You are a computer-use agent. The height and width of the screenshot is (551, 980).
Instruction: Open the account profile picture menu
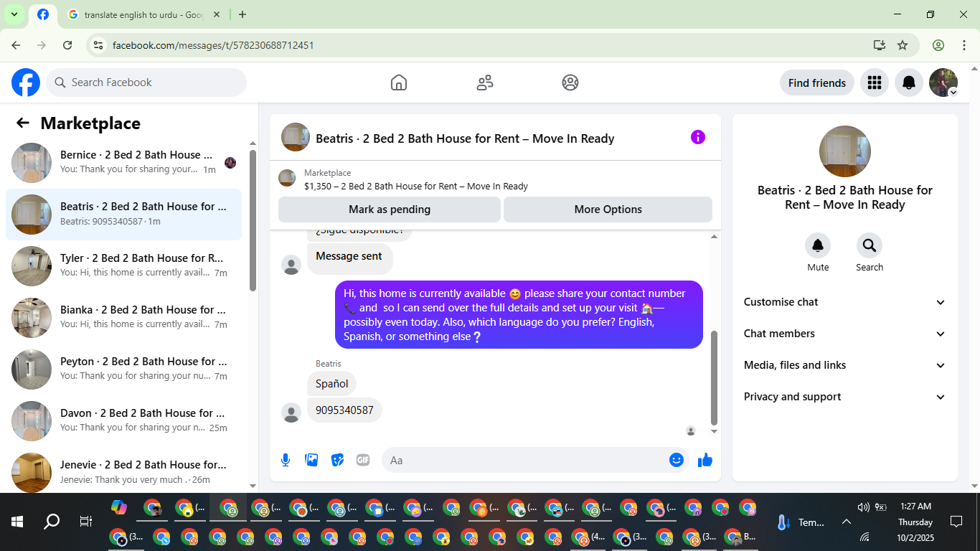point(943,83)
